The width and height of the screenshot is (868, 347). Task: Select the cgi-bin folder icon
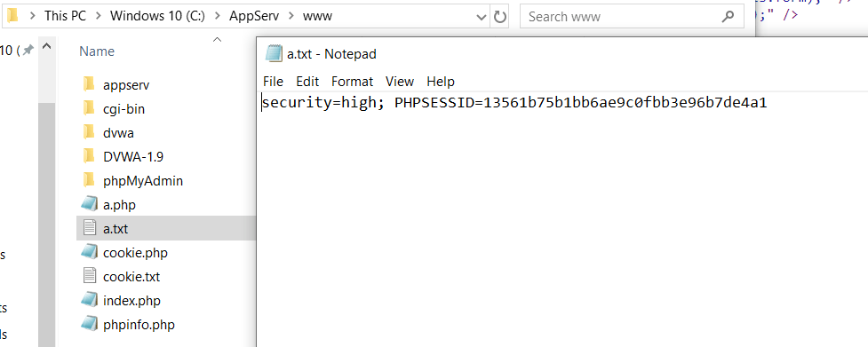click(89, 109)
